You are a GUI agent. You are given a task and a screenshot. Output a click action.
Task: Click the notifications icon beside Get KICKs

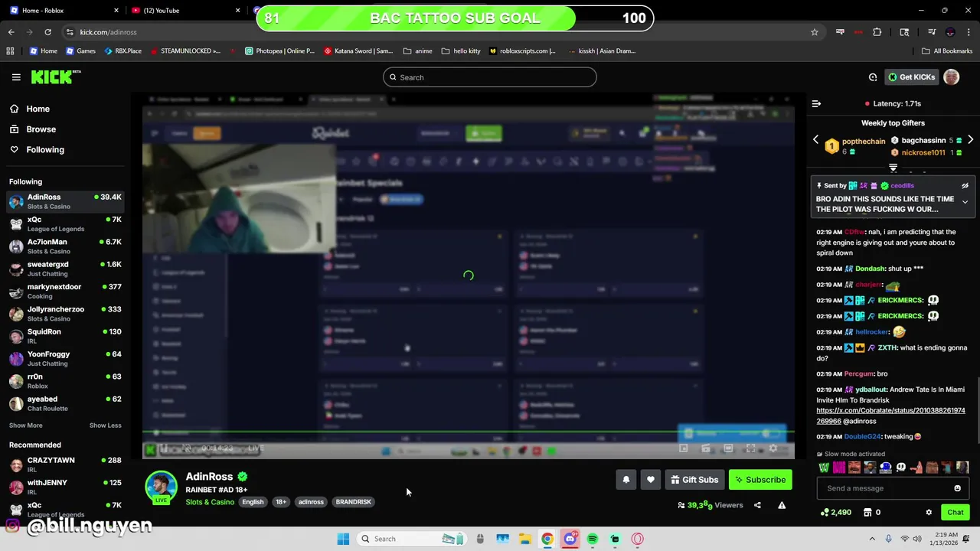pyautogui.click(x=873, y=77)
